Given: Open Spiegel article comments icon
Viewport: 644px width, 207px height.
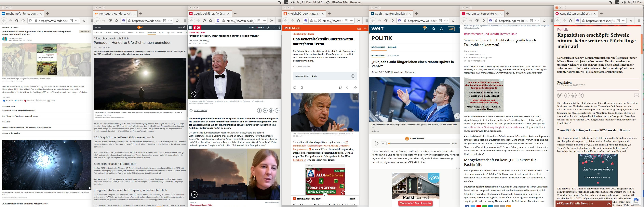Looking at the screenshot, I should tap(295, 88).
